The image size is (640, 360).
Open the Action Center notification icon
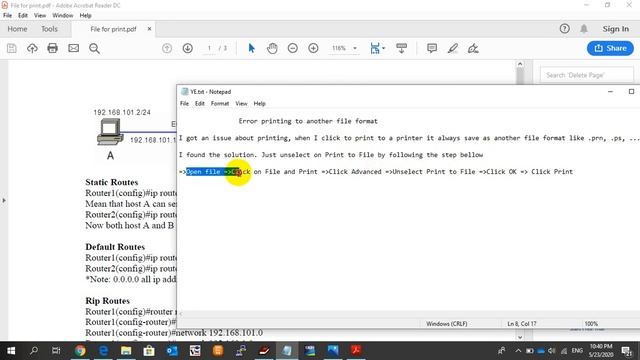tap(627, 351)
